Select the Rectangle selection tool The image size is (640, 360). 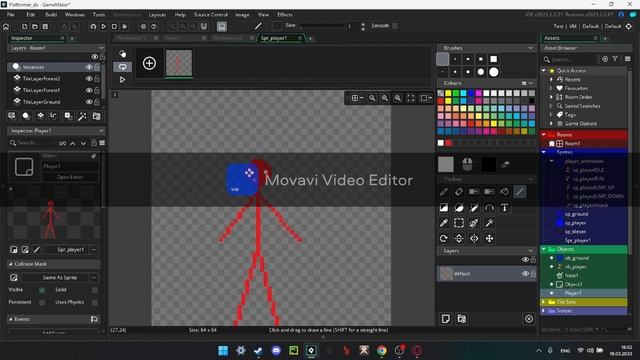pos(459,223)
